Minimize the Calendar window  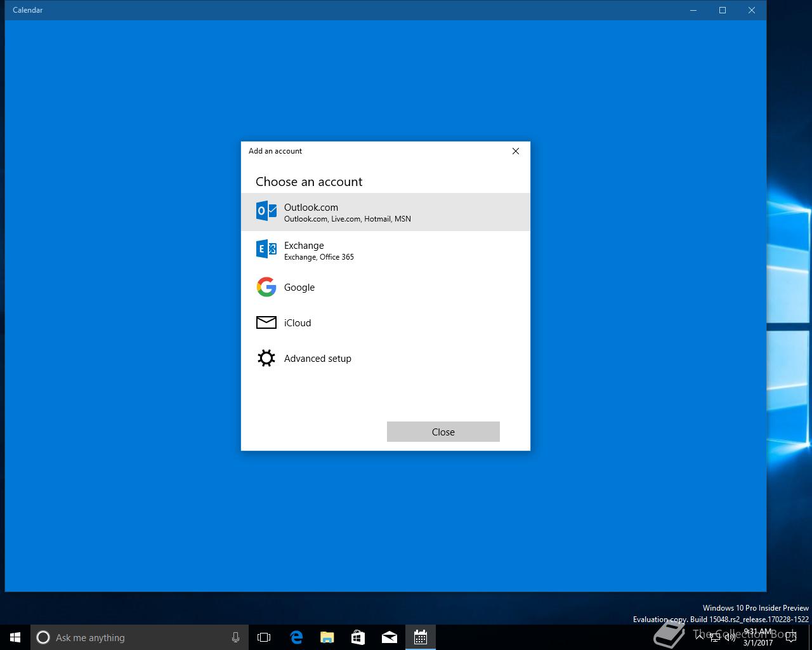pyautogui.click(x=693, y=10)
